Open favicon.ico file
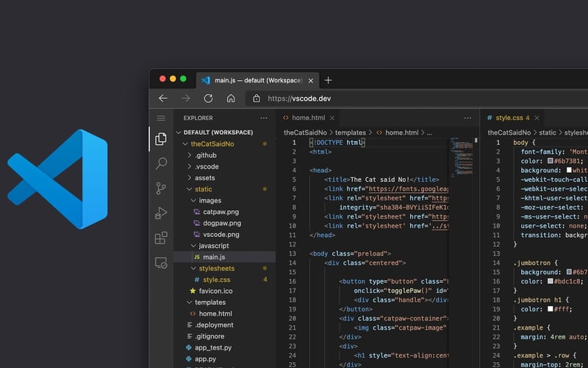This screenshot has width=588, height=368. pos(215,291)
